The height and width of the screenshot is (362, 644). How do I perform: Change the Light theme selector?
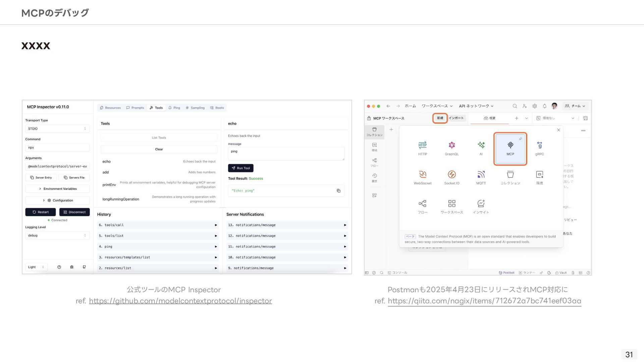[36, 267]
